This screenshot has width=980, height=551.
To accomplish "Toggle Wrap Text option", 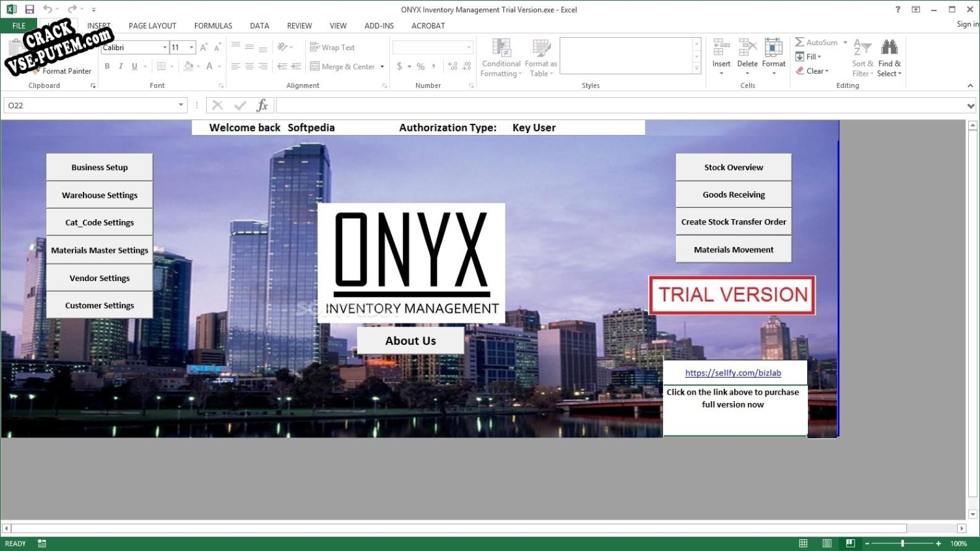I will [x=332, y=48].
